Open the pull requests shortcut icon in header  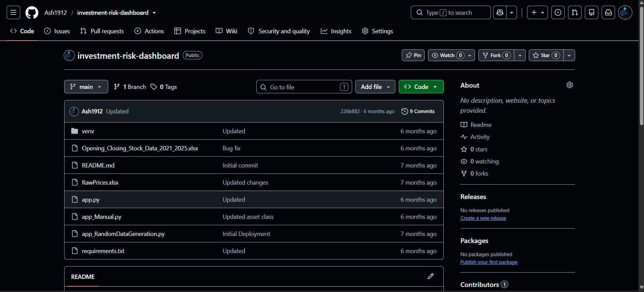point(575,13)
